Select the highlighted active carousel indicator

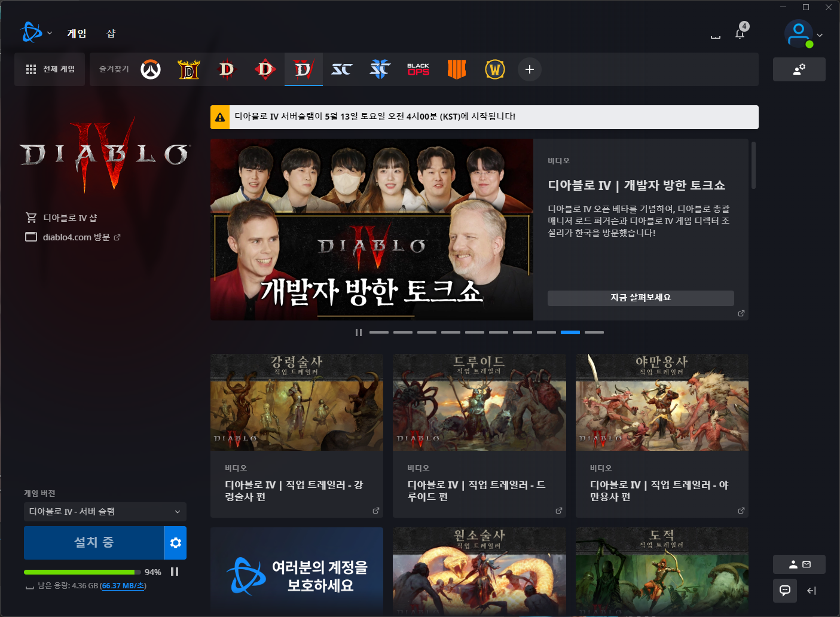click(570, 332)
